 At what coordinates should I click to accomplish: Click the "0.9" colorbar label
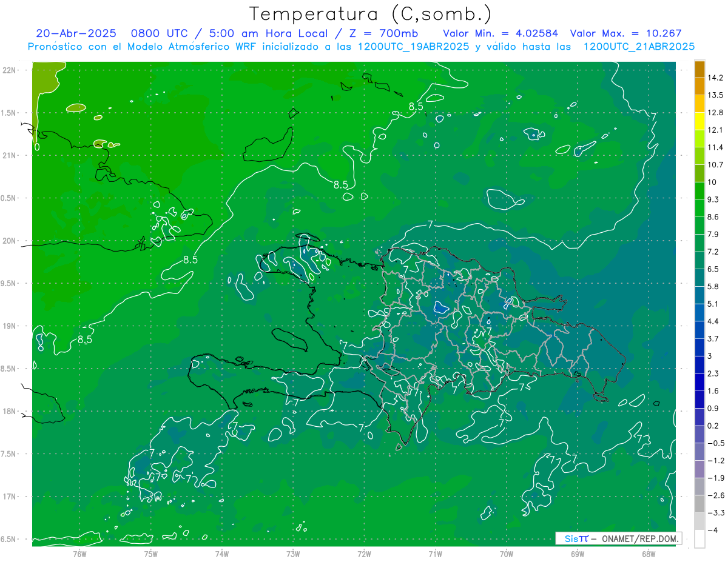713,408
